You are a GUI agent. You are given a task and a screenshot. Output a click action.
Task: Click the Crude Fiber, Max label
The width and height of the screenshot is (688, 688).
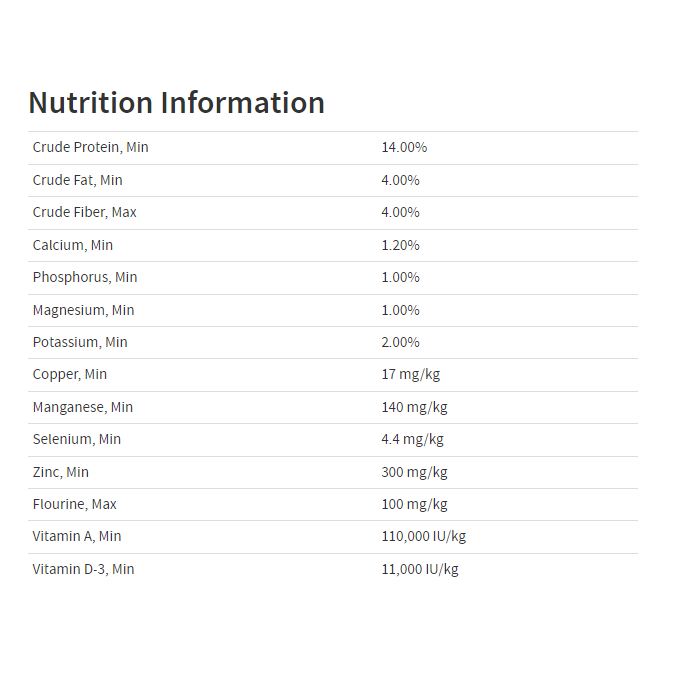point(86,212)
